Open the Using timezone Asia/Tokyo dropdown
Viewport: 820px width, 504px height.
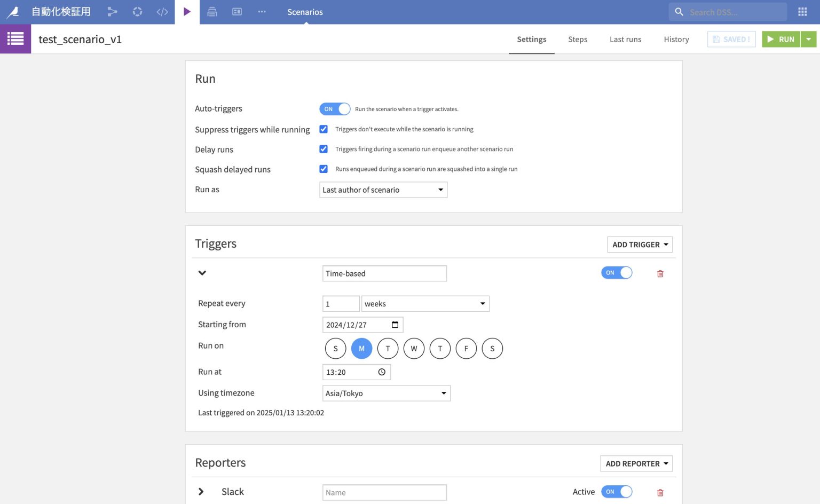(386, 393)
